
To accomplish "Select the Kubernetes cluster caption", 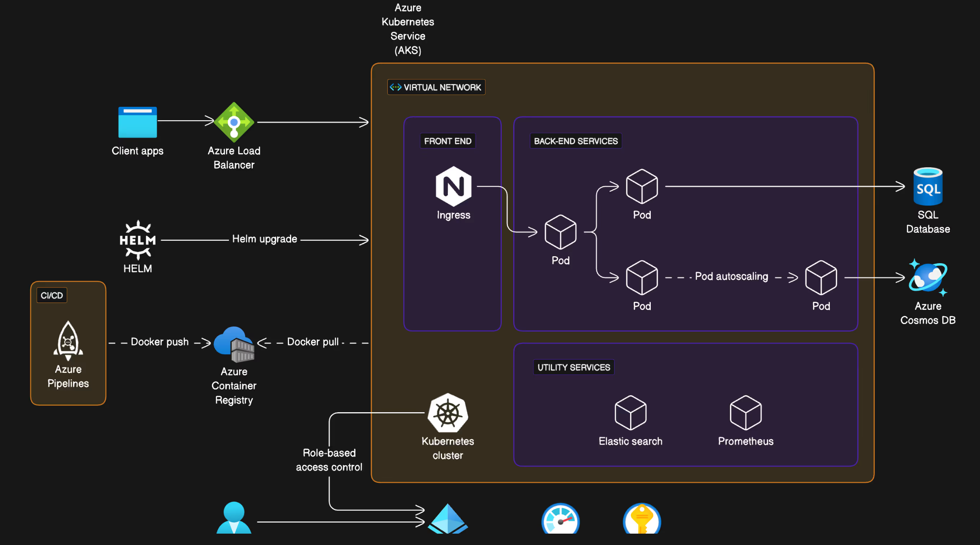I will (448, 448).
